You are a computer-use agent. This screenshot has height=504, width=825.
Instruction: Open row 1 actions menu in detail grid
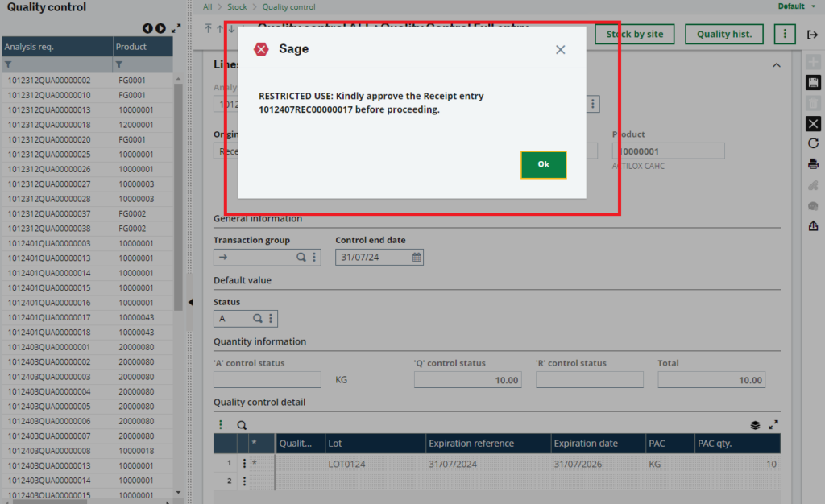244,463
